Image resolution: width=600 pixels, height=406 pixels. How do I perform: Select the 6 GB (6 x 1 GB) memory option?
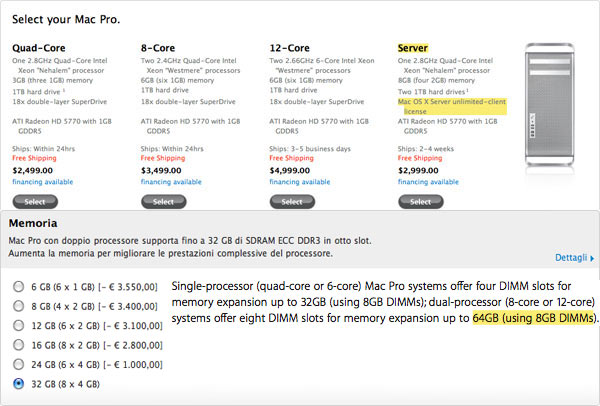pos(18,287)
